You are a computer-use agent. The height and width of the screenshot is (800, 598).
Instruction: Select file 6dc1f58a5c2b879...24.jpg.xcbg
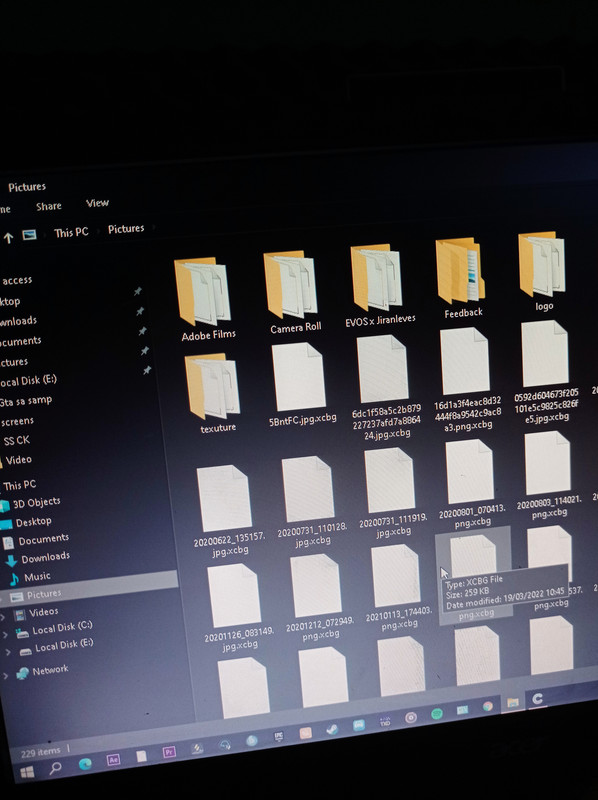pyautogui.click(x=385, y=387)
